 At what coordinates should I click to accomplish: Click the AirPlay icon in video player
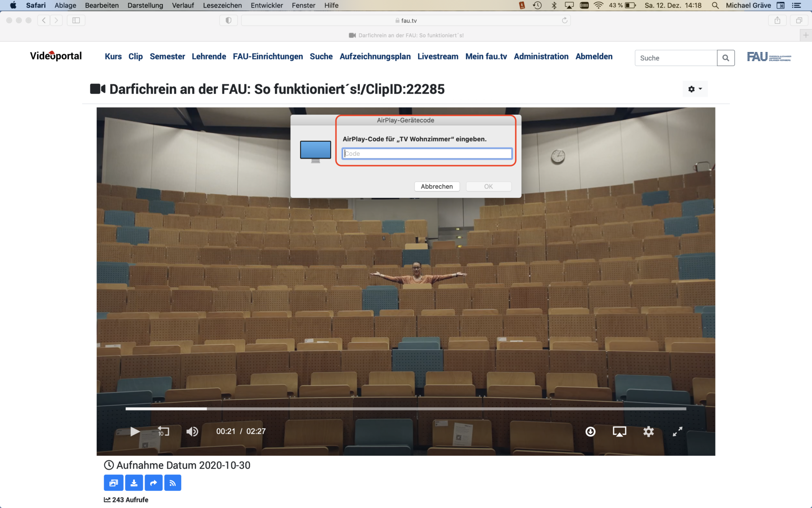click(619, 431)
